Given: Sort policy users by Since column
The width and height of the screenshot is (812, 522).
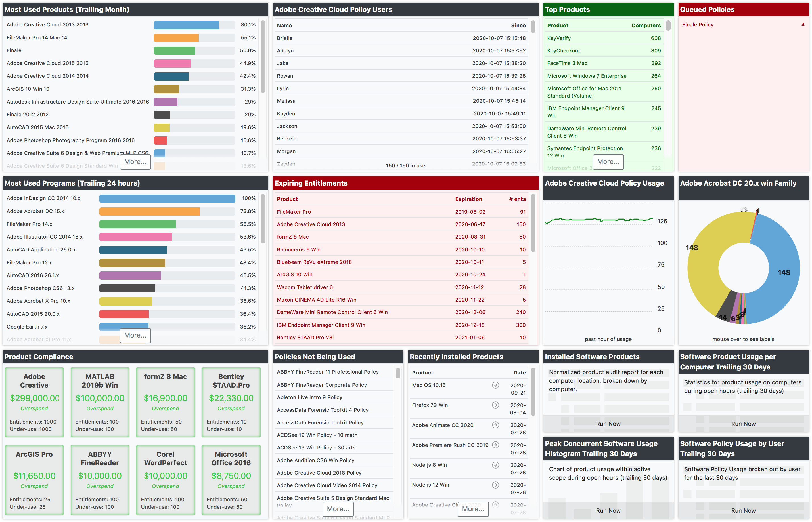Looking at the screenshot, I should click(x=518, y=26).
